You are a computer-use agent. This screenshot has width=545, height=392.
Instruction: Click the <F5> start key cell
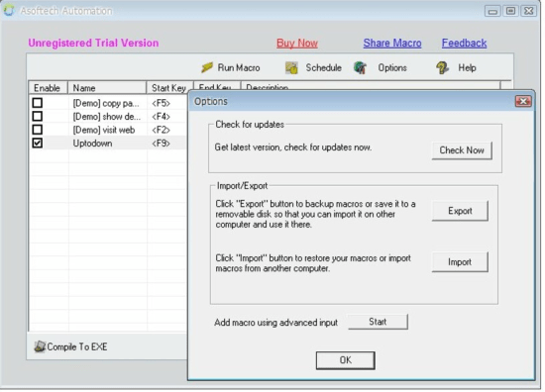(161, 103)
